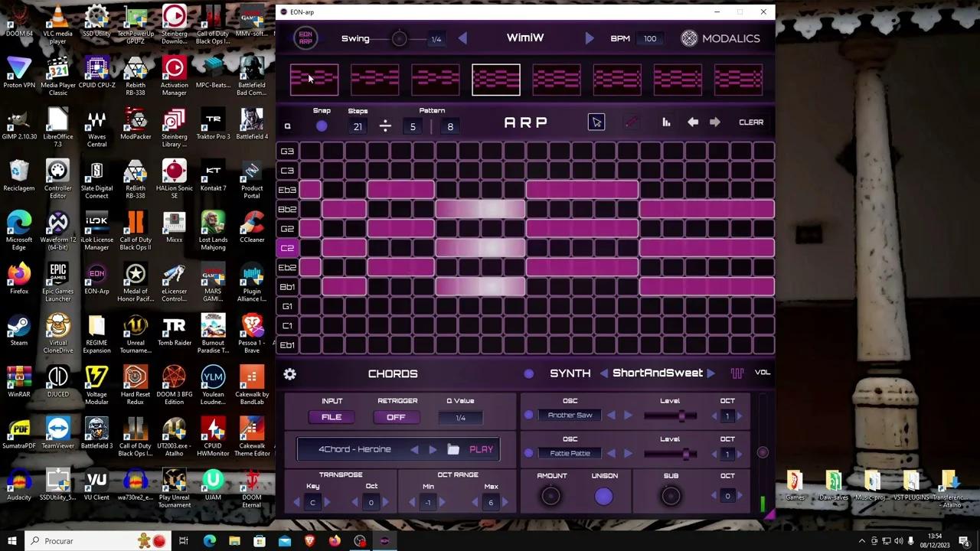Click the divide icon next to Steps
The width and height of the screenshot is (980, 551).
pyautogui.click(x=385, y=126)
